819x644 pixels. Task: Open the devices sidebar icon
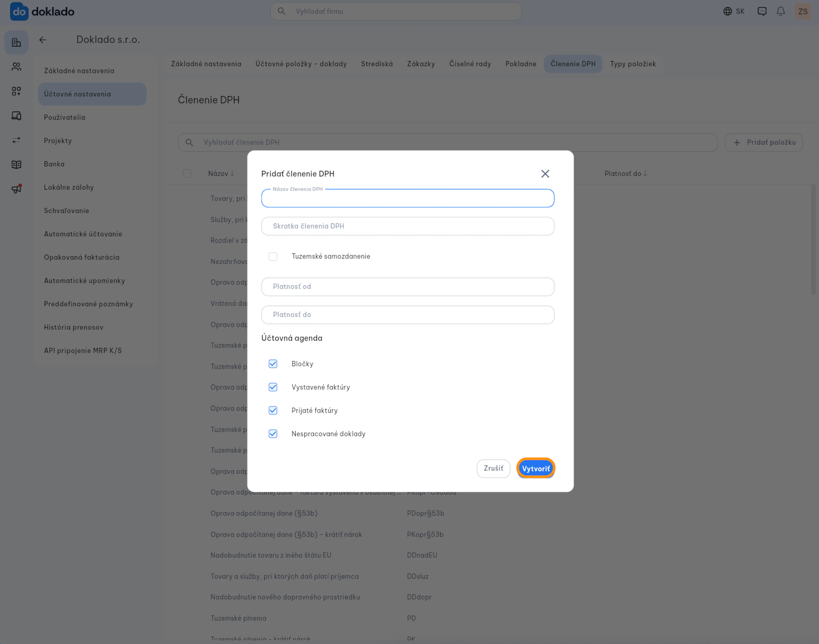16,116
